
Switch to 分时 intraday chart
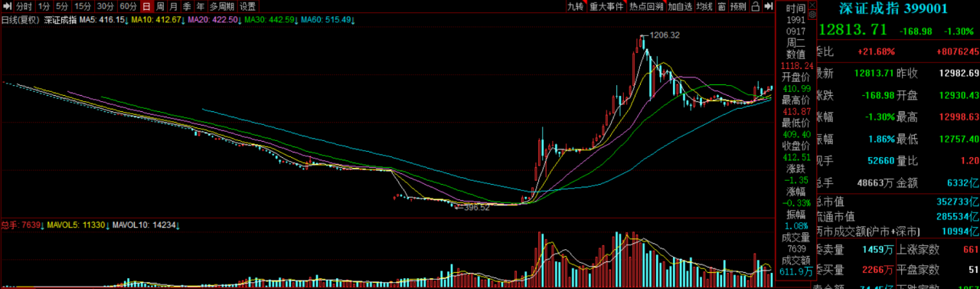click(x=24, y=6)
